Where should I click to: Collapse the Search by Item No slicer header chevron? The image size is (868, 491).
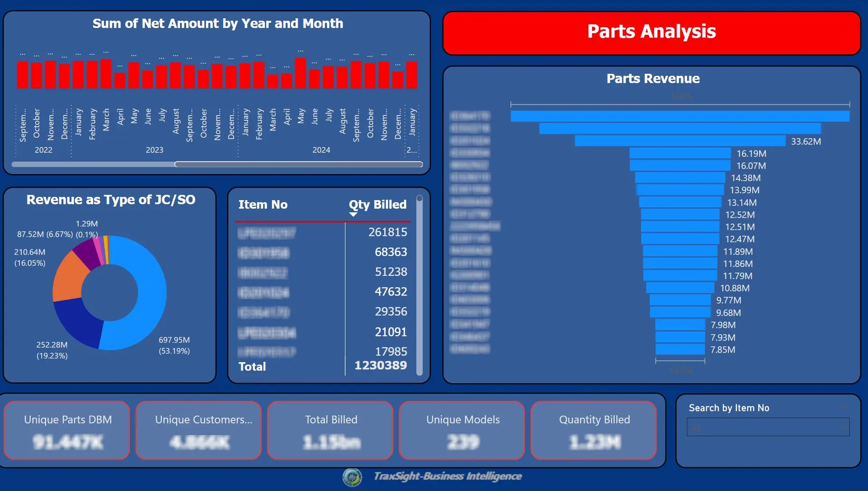tap(843, 407)
